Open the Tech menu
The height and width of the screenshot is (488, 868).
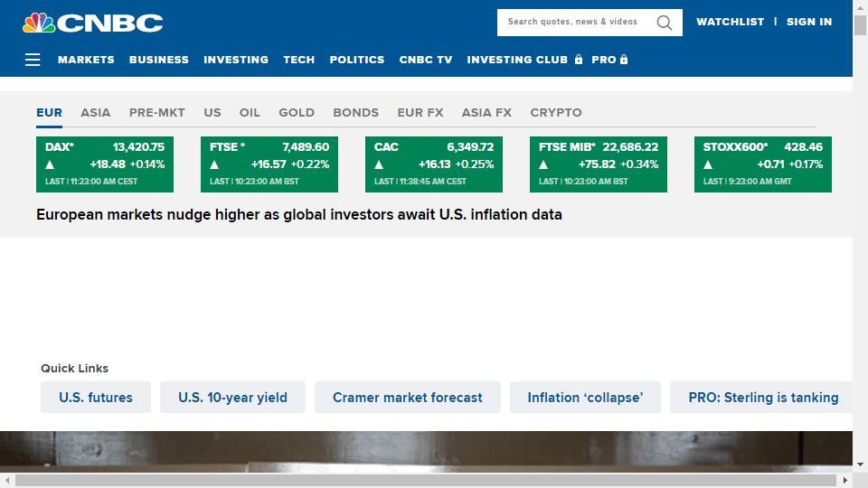(299, 60)
